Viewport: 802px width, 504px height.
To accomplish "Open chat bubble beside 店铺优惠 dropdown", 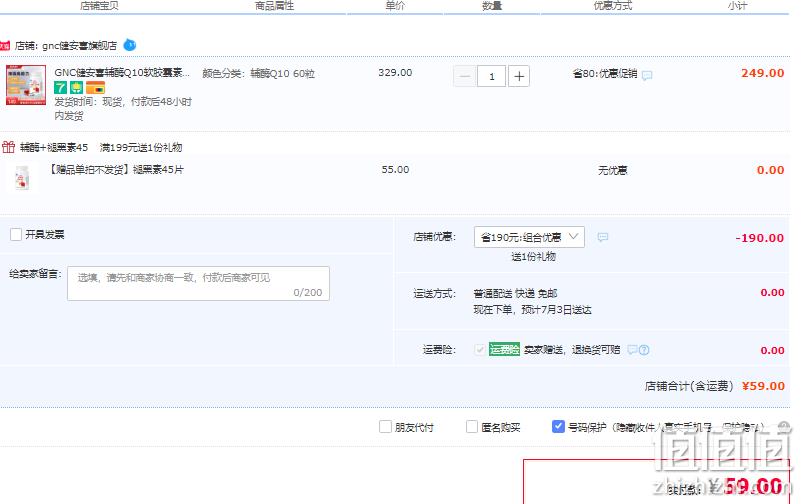I will click(603, 237).
